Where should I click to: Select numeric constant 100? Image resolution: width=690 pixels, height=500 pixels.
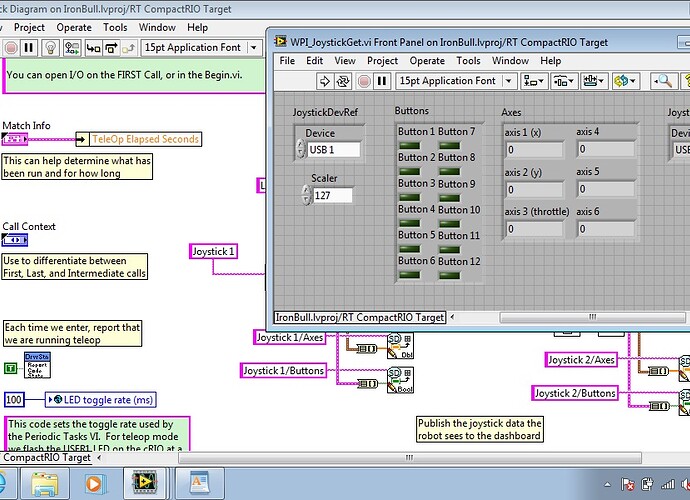point(14,400)
